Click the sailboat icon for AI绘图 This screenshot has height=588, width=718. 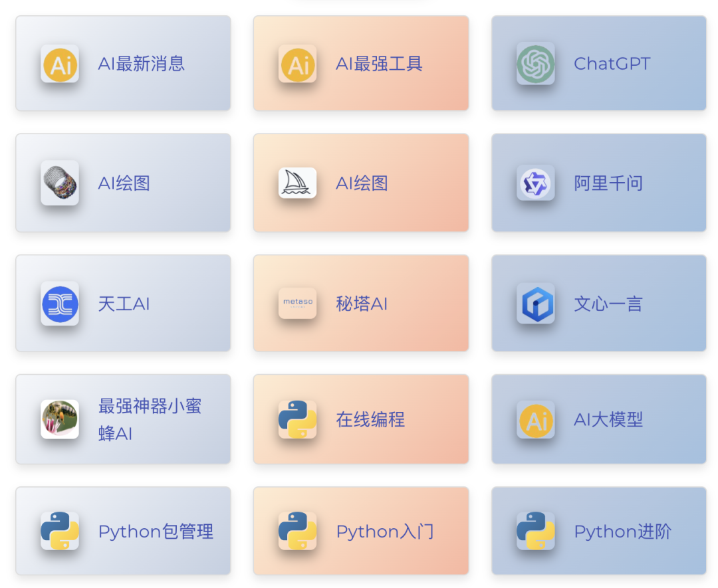pyautogui.click(x=298, y=183)
